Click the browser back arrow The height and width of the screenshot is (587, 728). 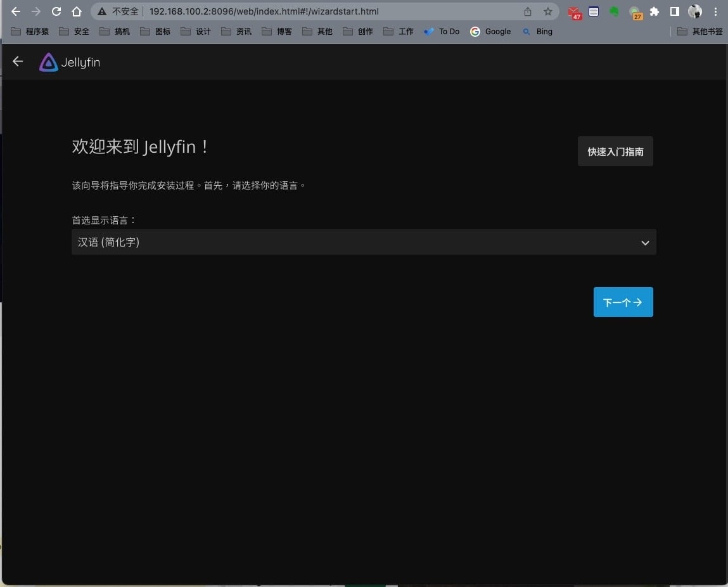point(16,11)
